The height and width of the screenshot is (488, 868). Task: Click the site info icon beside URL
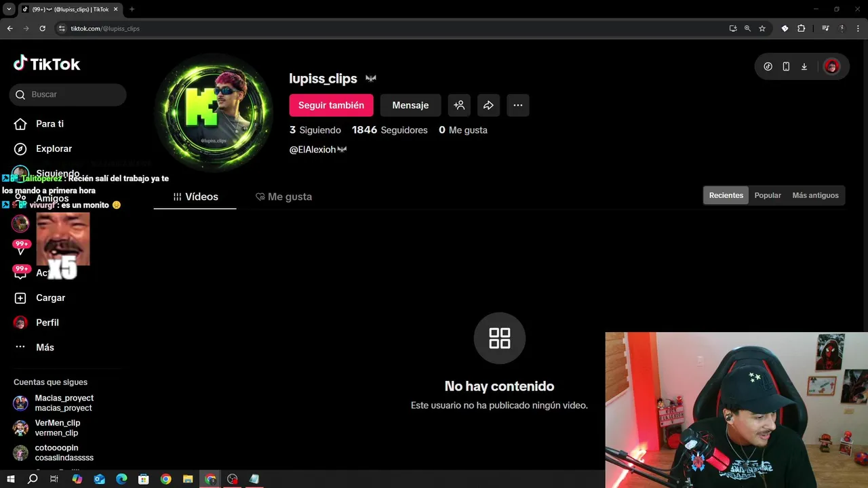click(62, 28)
